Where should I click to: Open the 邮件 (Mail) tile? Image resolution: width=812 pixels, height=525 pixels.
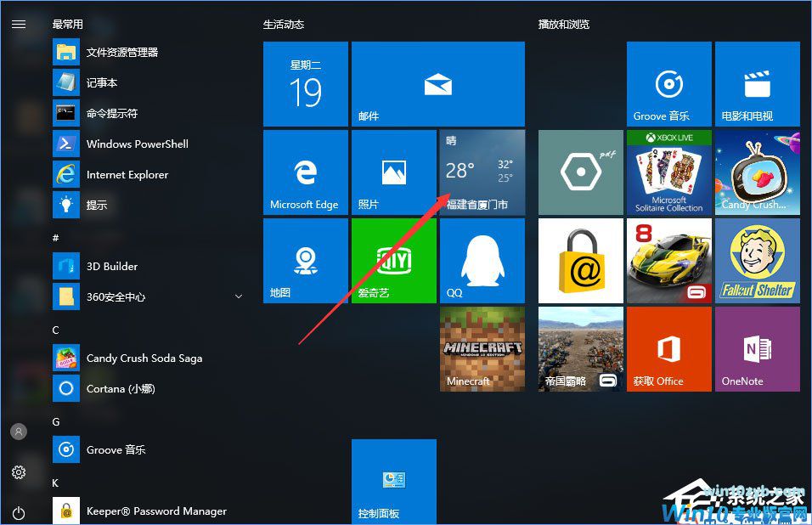pos(437,82)
